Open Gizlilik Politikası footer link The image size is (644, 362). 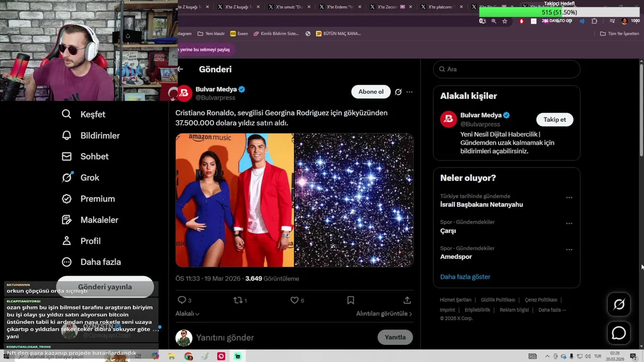click(498, 300)
